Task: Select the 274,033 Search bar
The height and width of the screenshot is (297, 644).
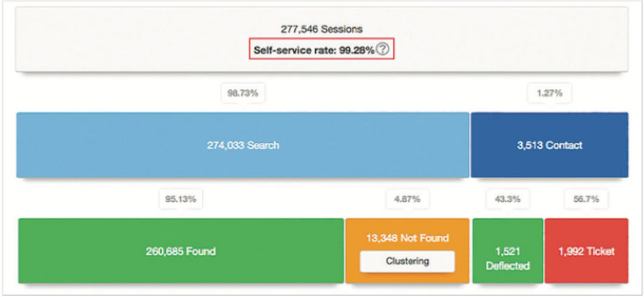Action: pyautogui.click(x=242, y=145)
